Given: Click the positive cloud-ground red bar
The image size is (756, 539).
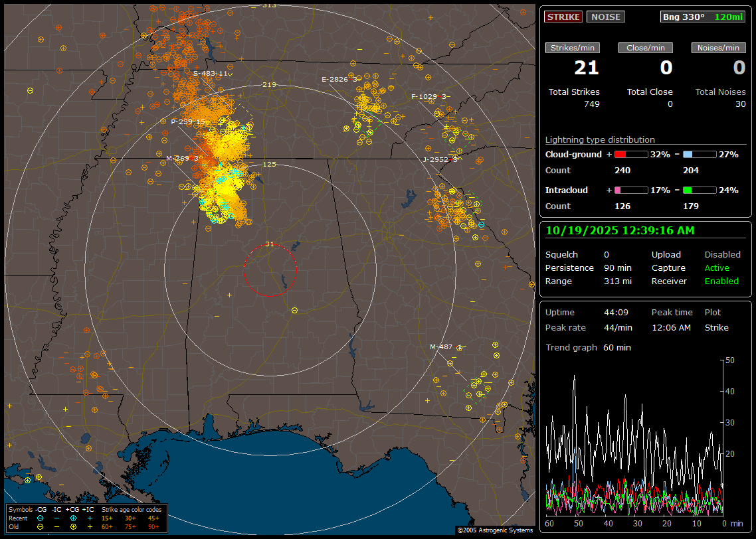Looking at the screenshot, I should pos(630,154).
